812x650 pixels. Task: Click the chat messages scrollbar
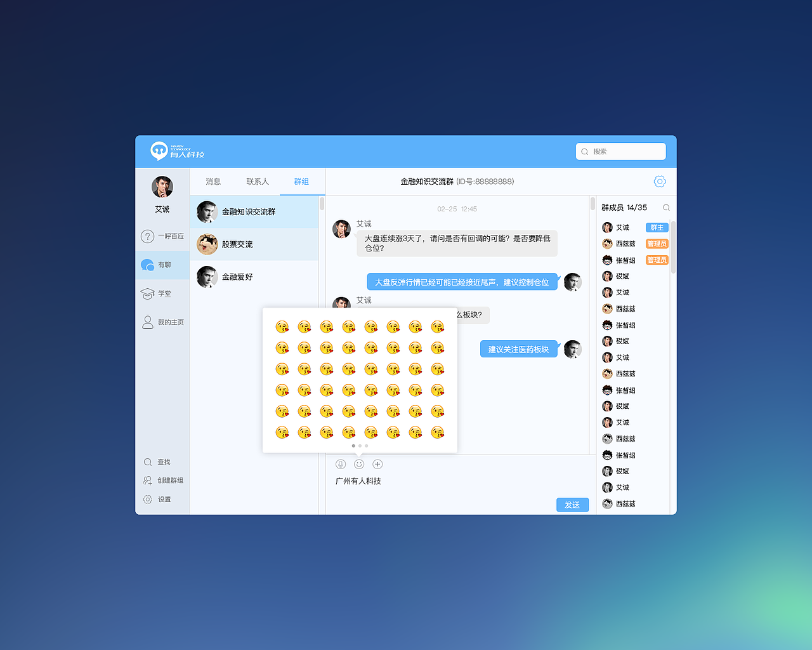593,204
